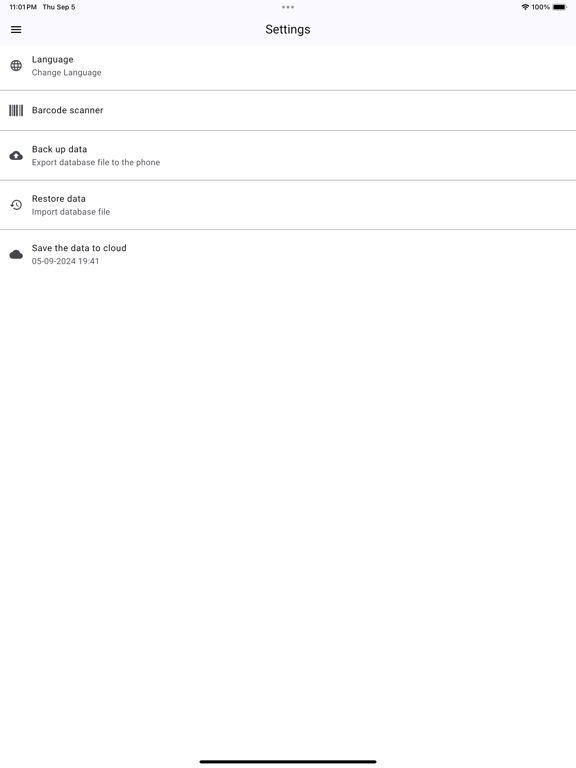Image resolution: width=576 pixels, height=768 pixels.
Task: Choose Save the data to cloud
Action: pos(288,254)
